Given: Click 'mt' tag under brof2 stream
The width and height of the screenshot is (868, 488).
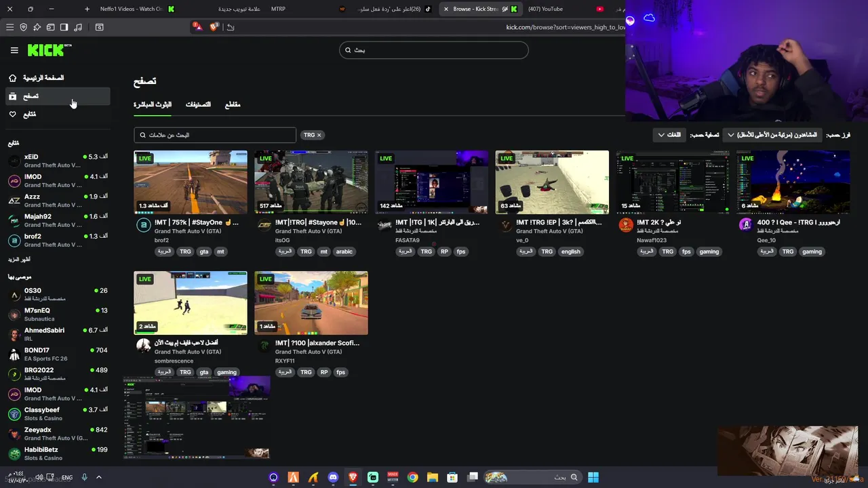Looking at the screenshot, I should [220, 251].
